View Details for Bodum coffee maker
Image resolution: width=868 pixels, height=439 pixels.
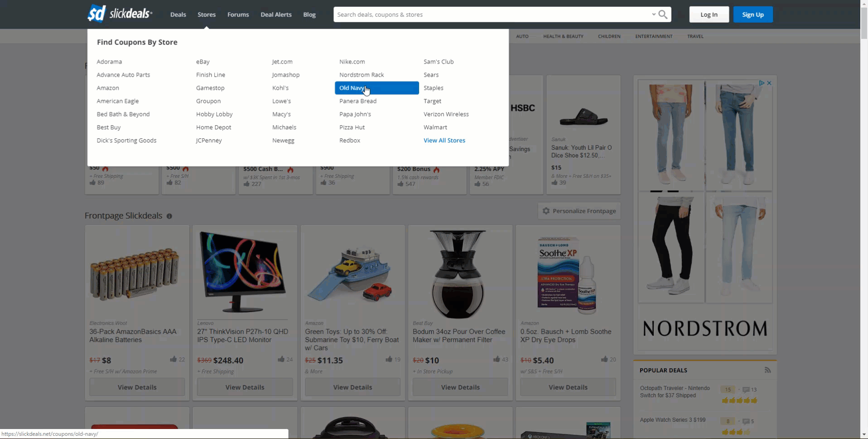pos(460,387)
